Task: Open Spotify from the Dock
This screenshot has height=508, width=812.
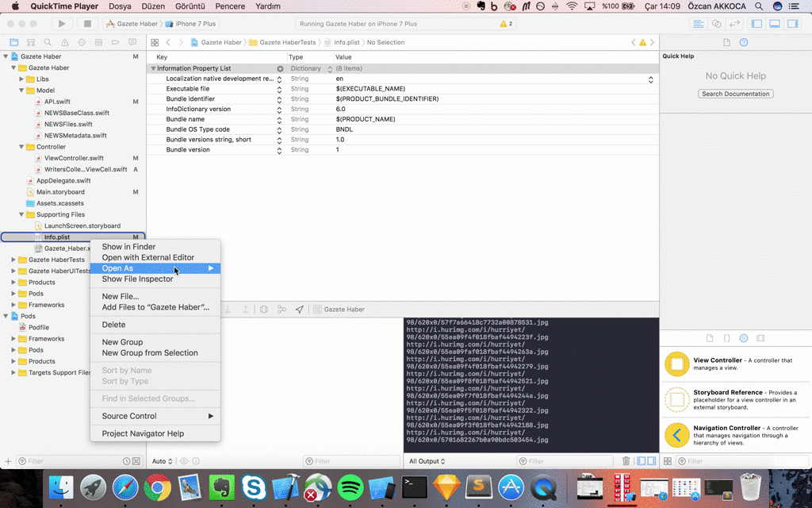Action: (x=350, y=488)
